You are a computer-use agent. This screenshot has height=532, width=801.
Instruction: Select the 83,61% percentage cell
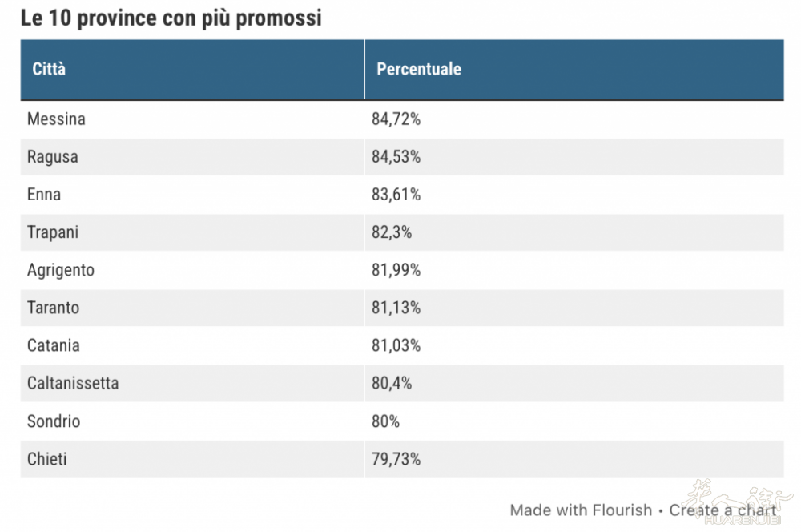[x=396, y=195]
